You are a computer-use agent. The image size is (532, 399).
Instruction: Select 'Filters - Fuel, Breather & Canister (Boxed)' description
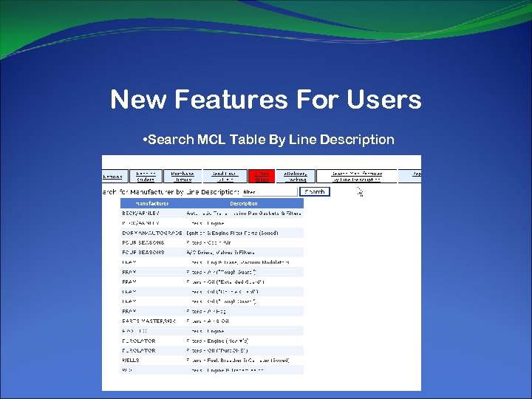237,361
